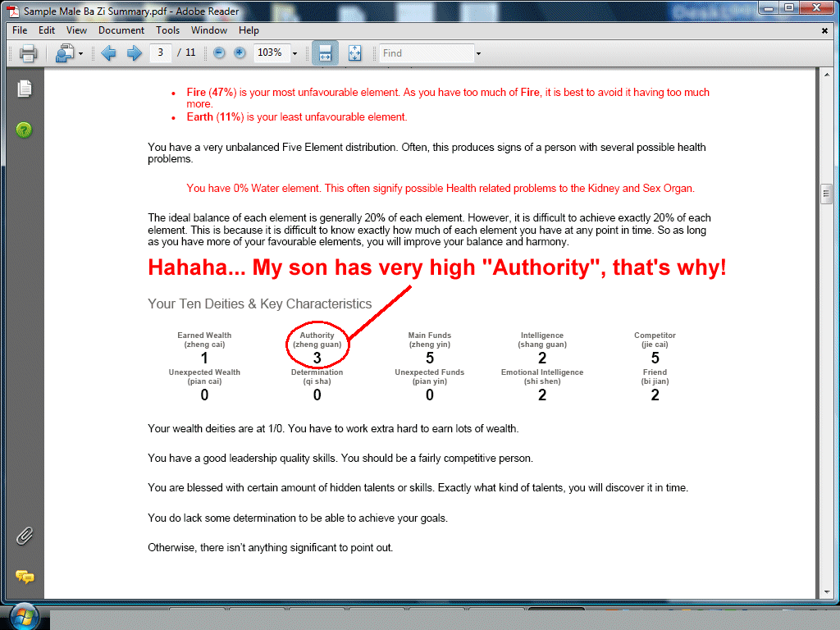Click the Print icon in toolbar
Screen dimensions: 840x630
click(x=28, y=53)
